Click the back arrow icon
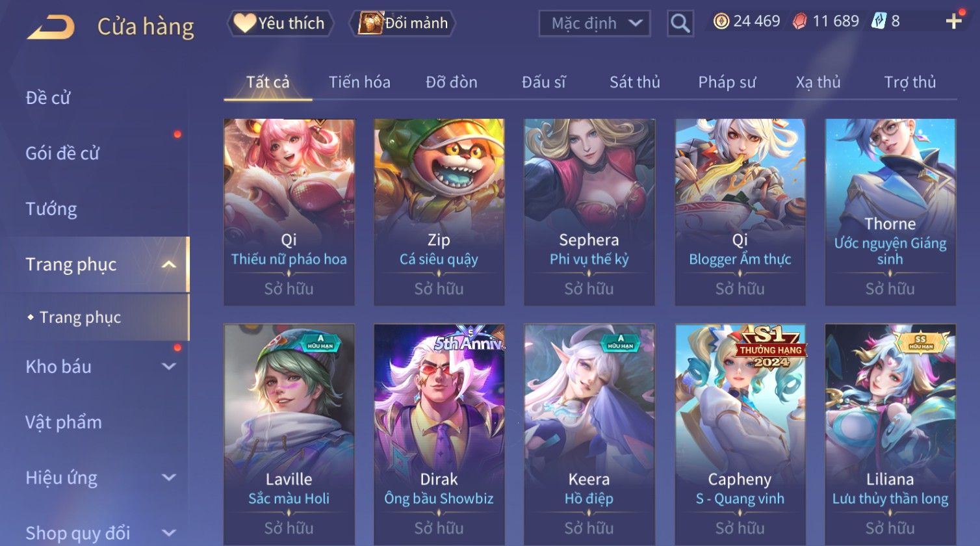 point(51,27)
